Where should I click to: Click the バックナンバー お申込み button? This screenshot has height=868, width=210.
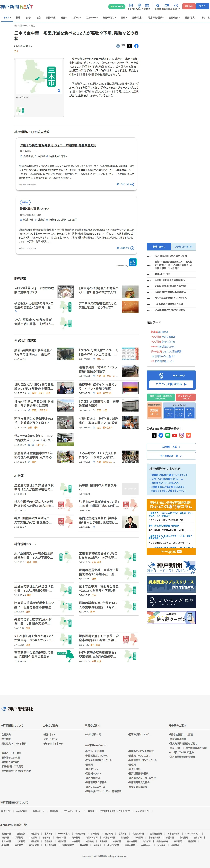click(x=186, y=397)
